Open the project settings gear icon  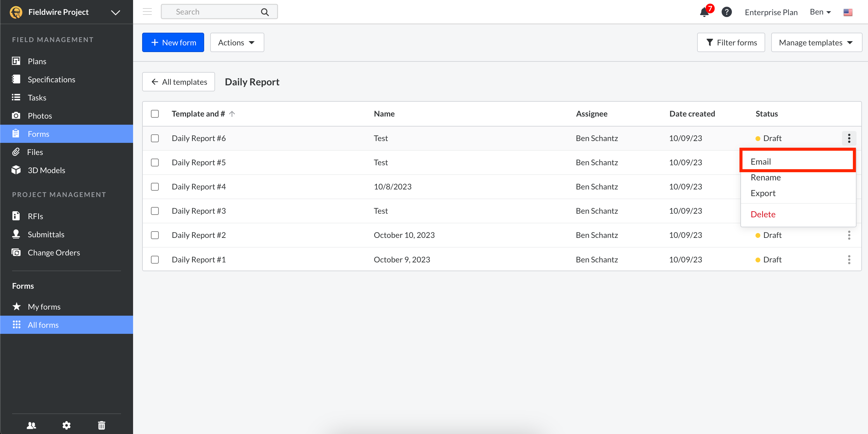point(66,425)
